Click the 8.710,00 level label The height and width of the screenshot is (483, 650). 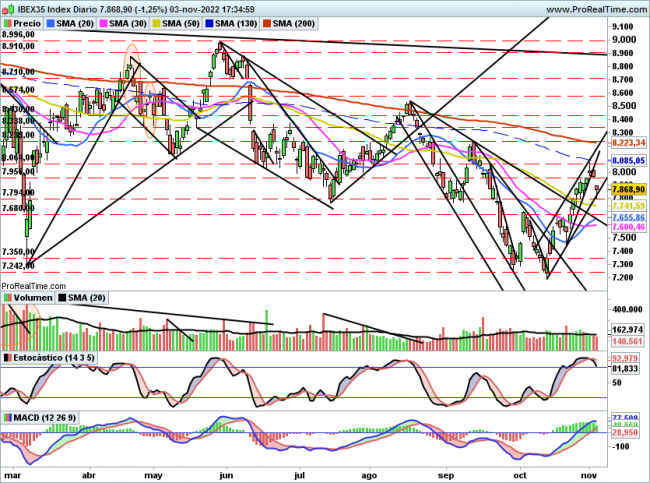click(17, 72)
